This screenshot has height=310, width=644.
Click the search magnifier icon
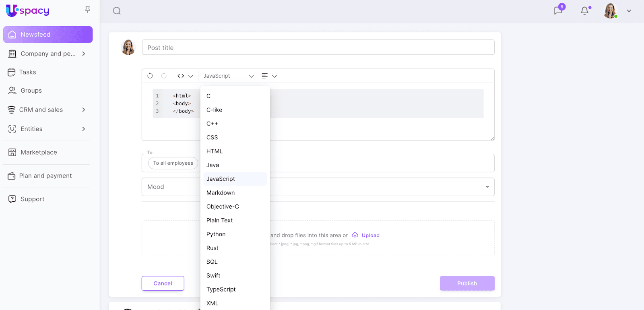(117, 11)
